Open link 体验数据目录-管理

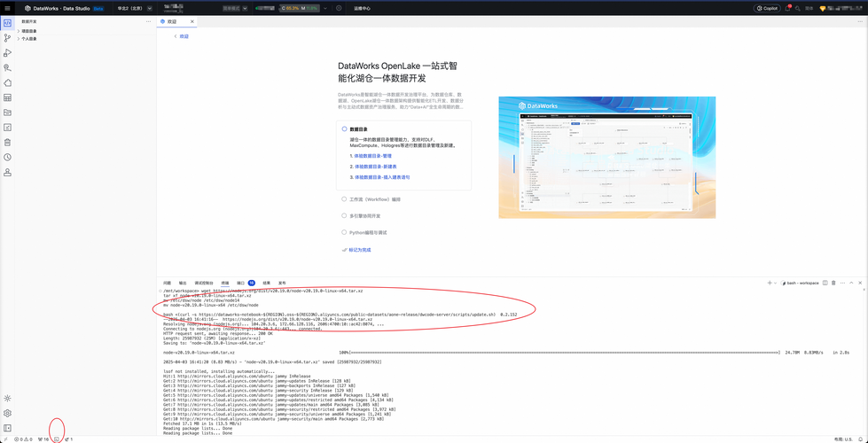[371, 156]
